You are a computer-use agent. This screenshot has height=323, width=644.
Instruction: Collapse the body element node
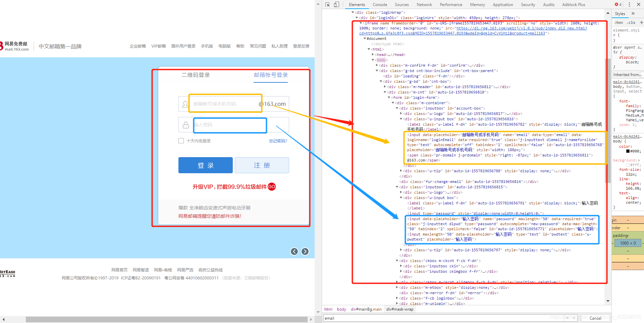(373, 60)
